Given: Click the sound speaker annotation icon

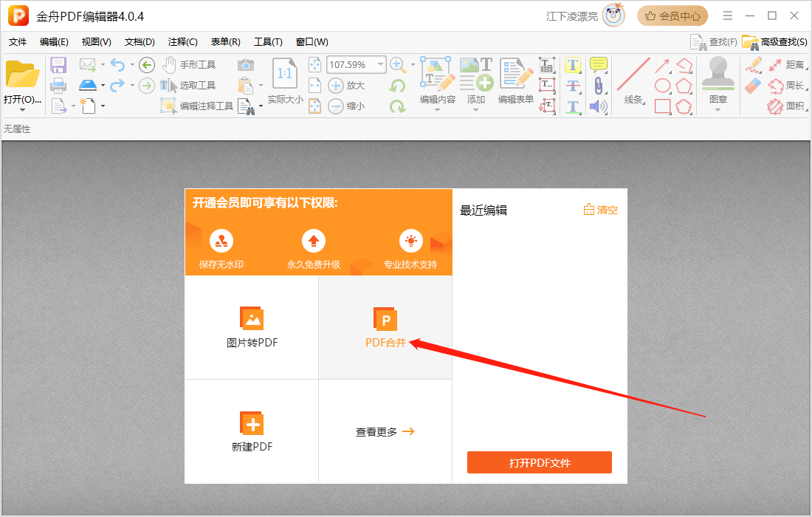Looking at the screenshot, I should 598,106.
